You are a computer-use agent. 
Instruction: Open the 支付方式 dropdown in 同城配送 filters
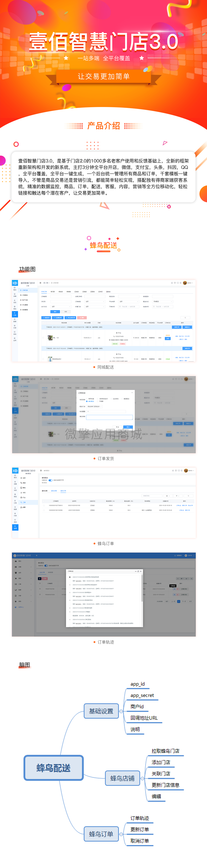[x=61, y=307]
